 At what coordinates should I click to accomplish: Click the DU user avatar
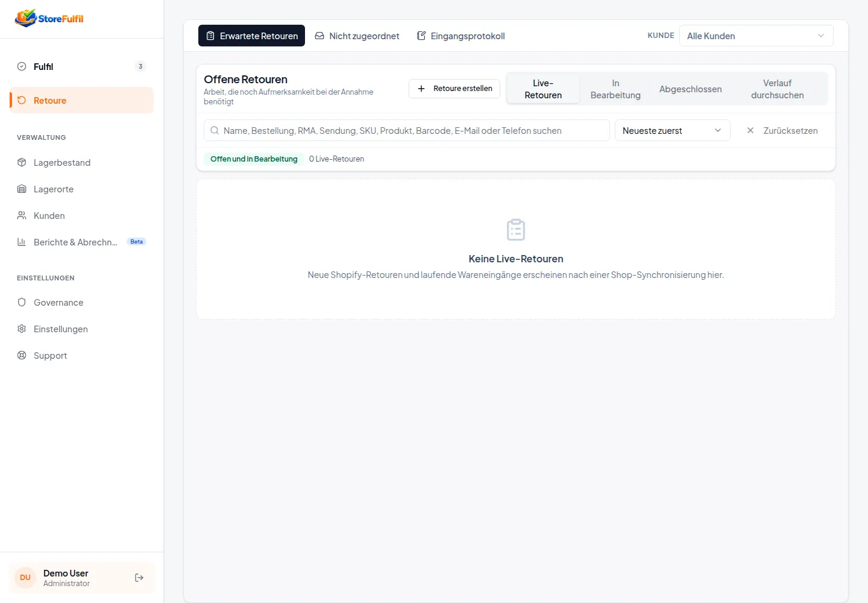(x=25, y=578)
